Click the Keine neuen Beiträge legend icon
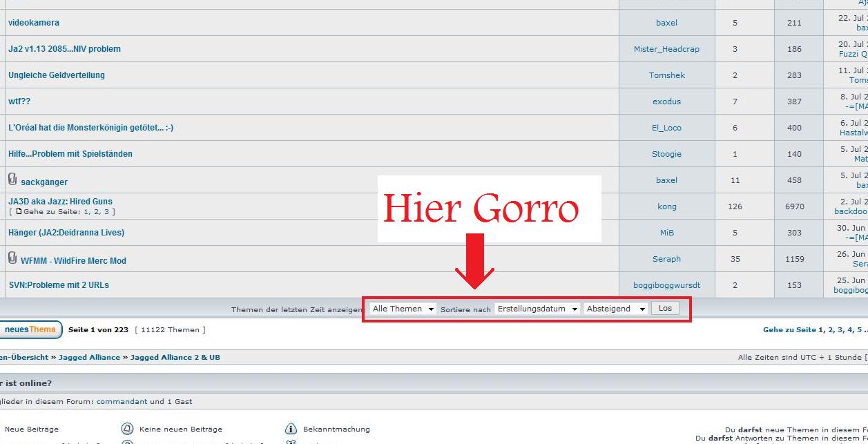The width and height of the screenshot is (868, 444). click(x=127, y=429)
